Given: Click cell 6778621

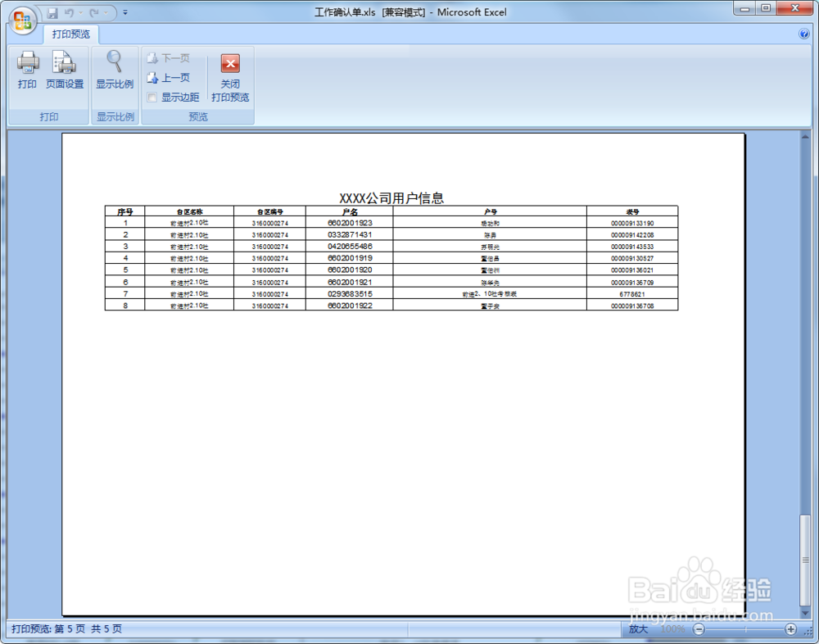Looking at the screenshot, I should [x=632, y=294].
